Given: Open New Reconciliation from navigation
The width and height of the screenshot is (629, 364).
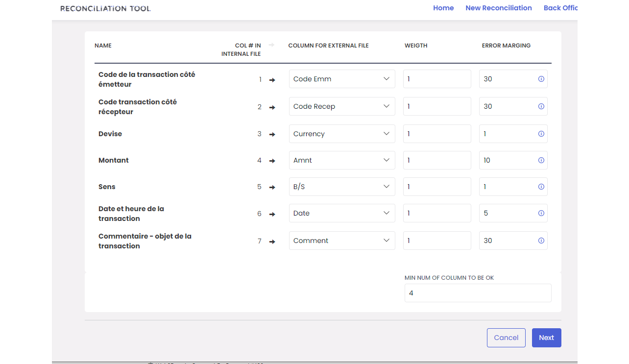Looking at the screenshot, I should pos(498,8).
